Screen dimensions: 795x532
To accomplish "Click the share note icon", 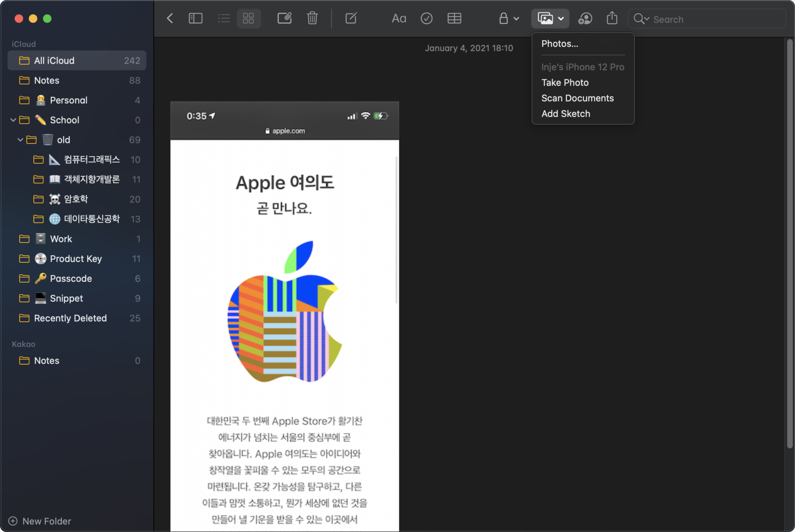I will pyautogui.click(x=612, y=18).
